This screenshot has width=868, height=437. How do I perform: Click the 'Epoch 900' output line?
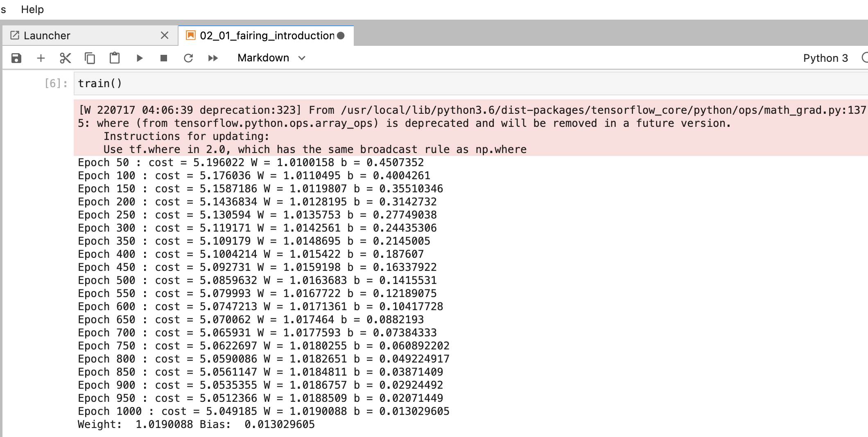coord(260,385)
